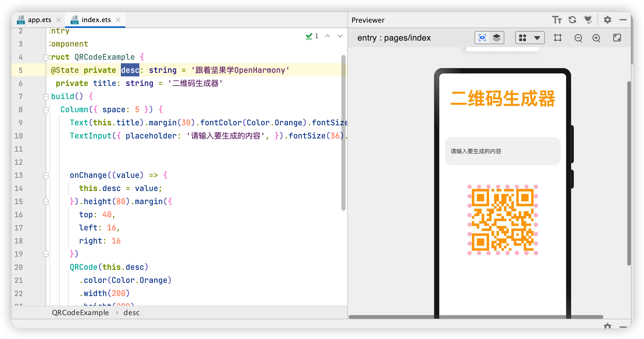Image resolution: width=644 pixels, height=339 pixels.
Task: Close the index.ets tab
Action: click(118, 20)
